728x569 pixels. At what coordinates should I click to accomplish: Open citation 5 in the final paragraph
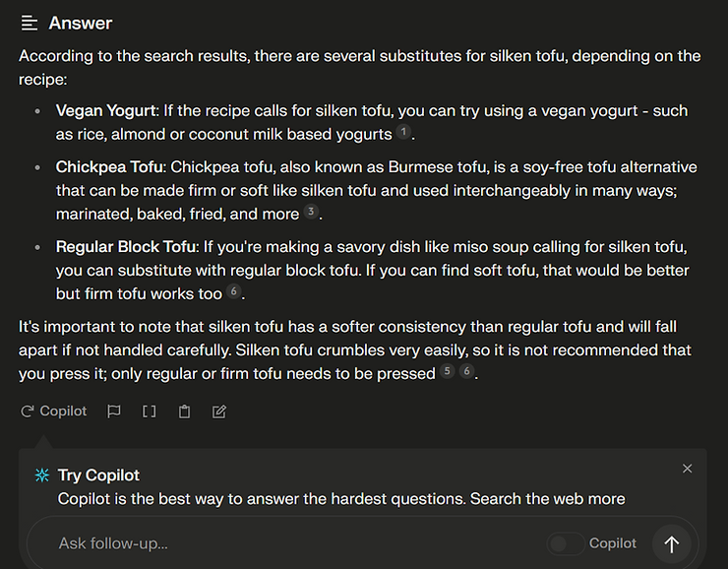448,372
